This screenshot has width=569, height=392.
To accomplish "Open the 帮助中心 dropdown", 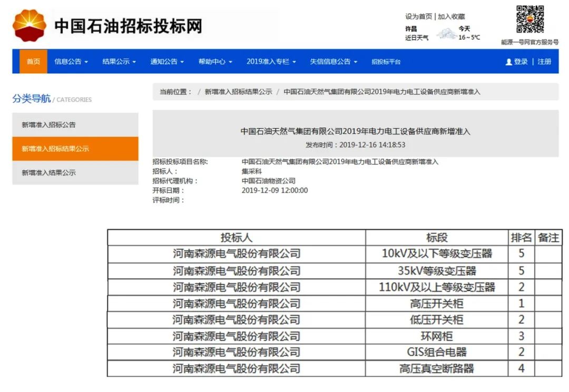I will pos(215,62).
